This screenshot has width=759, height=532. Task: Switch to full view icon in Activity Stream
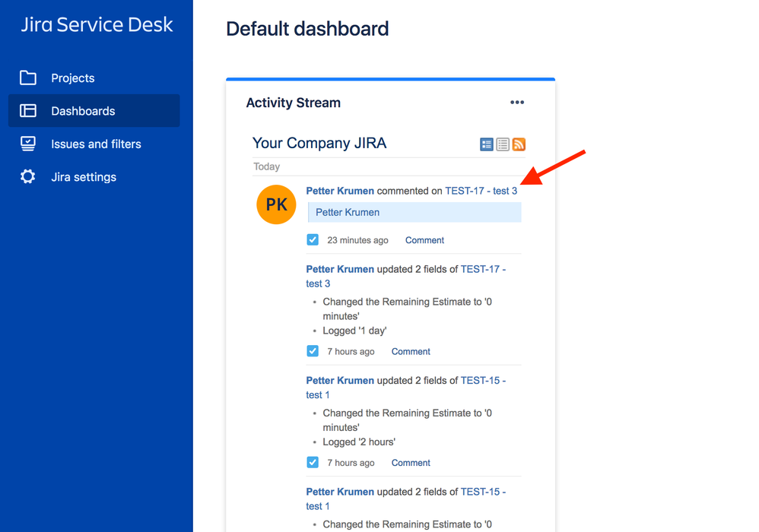pos(487,144)
